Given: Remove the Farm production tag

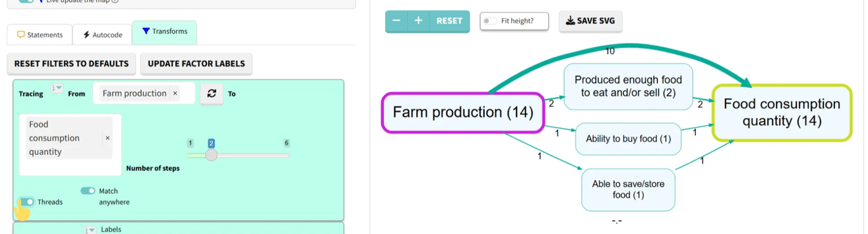Looking at the screenshot, I should coord(175,93).
